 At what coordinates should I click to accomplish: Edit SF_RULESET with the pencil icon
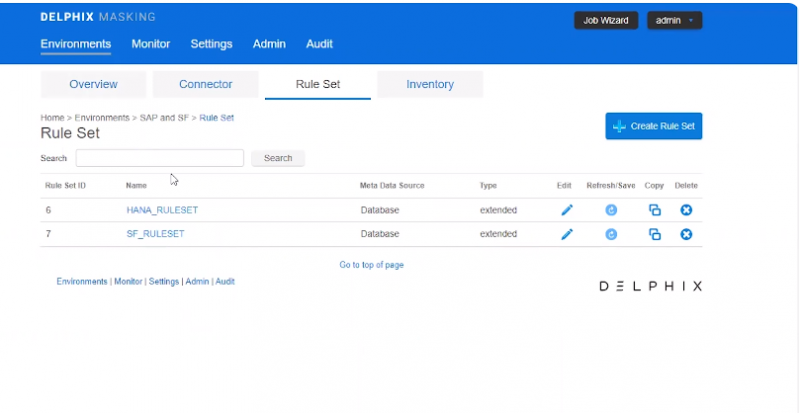pos(567,234)
